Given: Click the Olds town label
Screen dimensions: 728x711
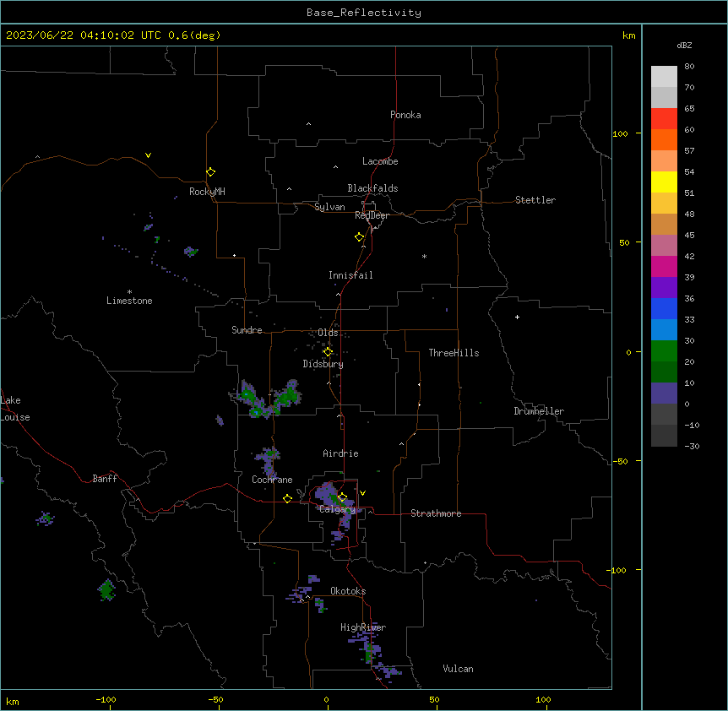Looking at the screenshot, I should pos(328,333).
